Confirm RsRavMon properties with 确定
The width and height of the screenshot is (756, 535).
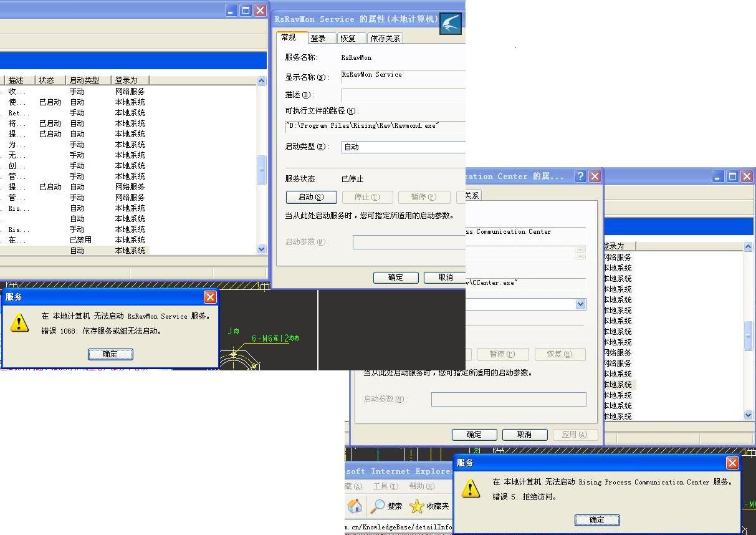click(x=396, y=277)
